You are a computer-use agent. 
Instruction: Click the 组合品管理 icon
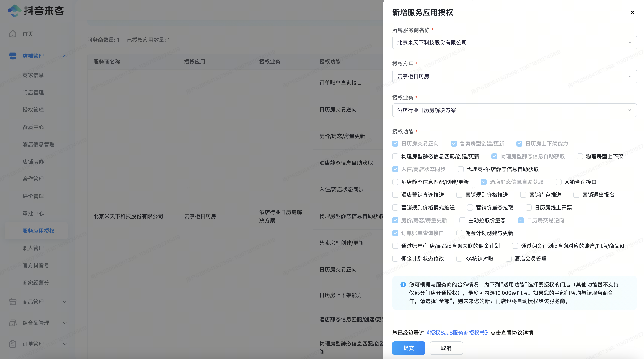click(13, 323)
